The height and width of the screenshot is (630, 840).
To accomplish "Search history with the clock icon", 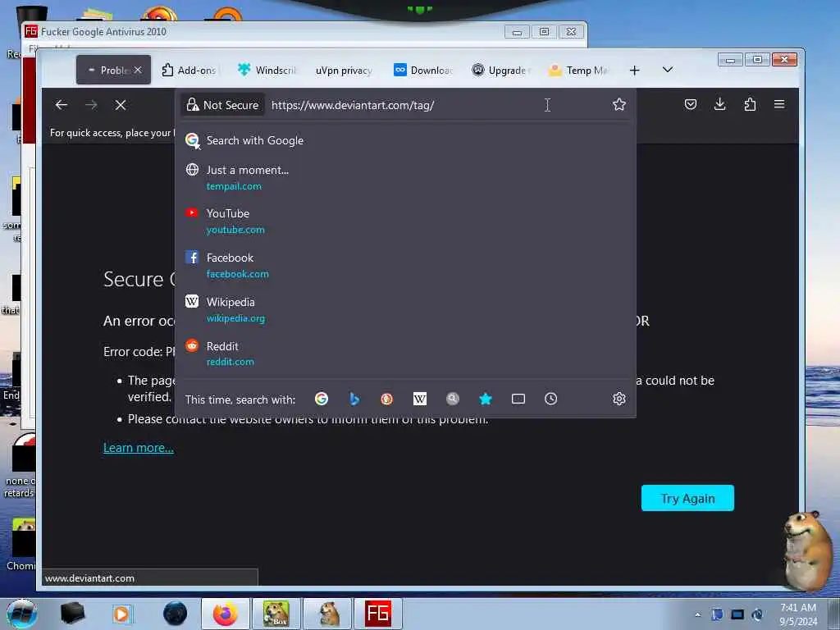I will (x=550, y=399).
